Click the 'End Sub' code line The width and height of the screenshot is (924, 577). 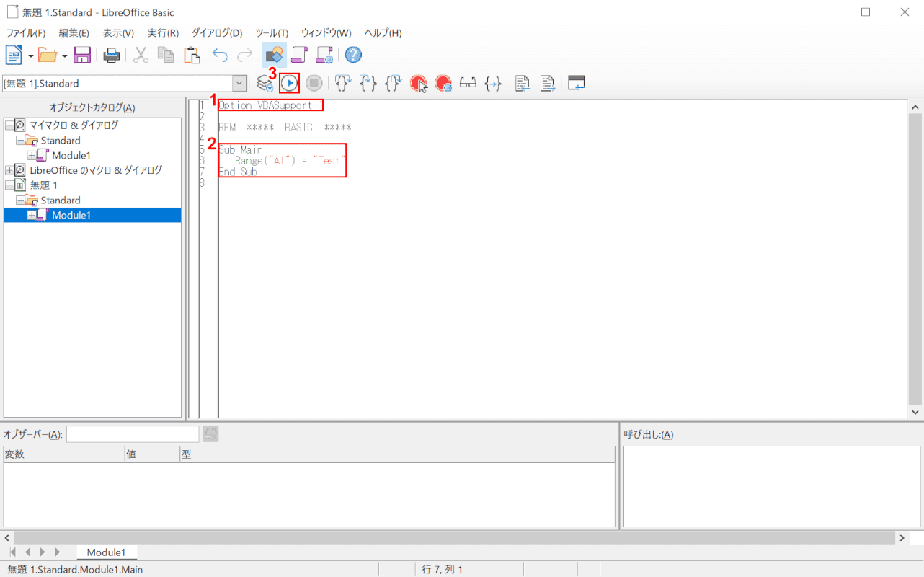point(238,172)
